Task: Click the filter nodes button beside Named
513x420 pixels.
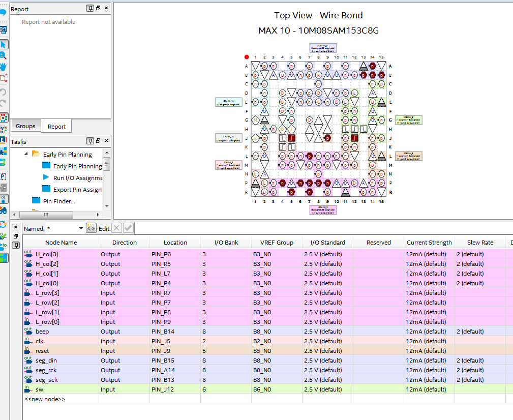Action: tap(92, 228)
